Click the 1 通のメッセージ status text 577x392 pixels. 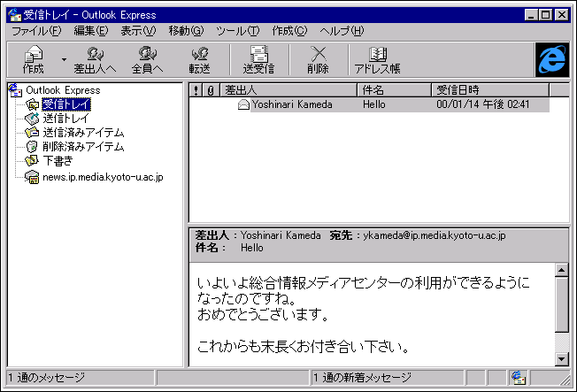46,378
